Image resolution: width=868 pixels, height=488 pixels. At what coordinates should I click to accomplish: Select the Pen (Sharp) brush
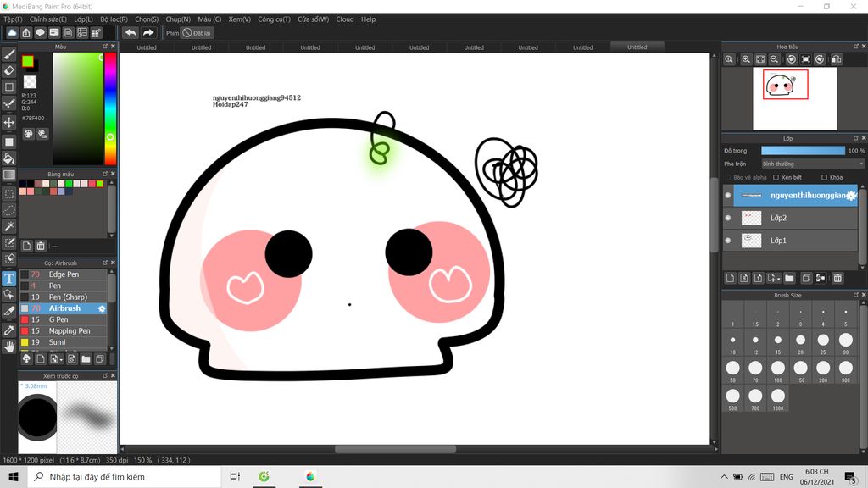(x=64, y=297)
